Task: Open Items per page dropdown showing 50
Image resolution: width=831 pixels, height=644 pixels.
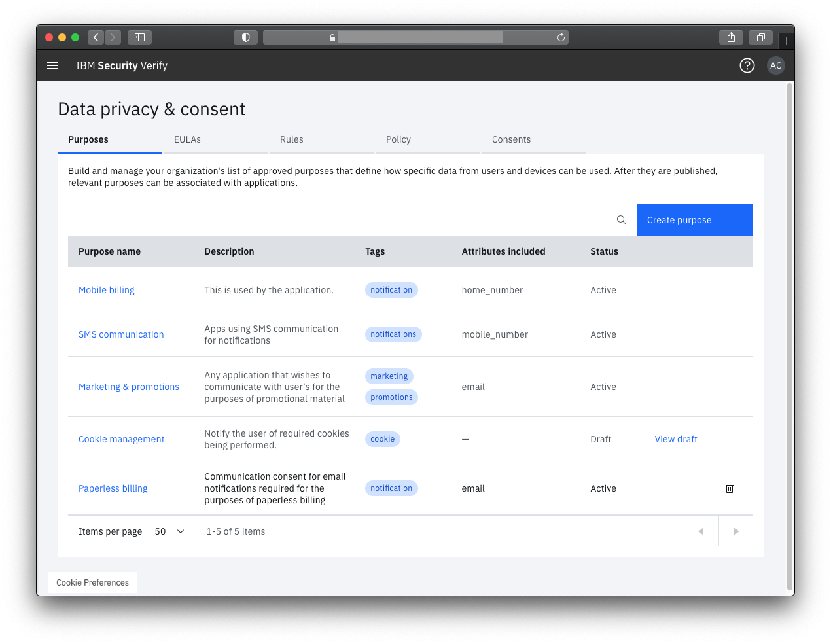Action: tap(169, 531)
